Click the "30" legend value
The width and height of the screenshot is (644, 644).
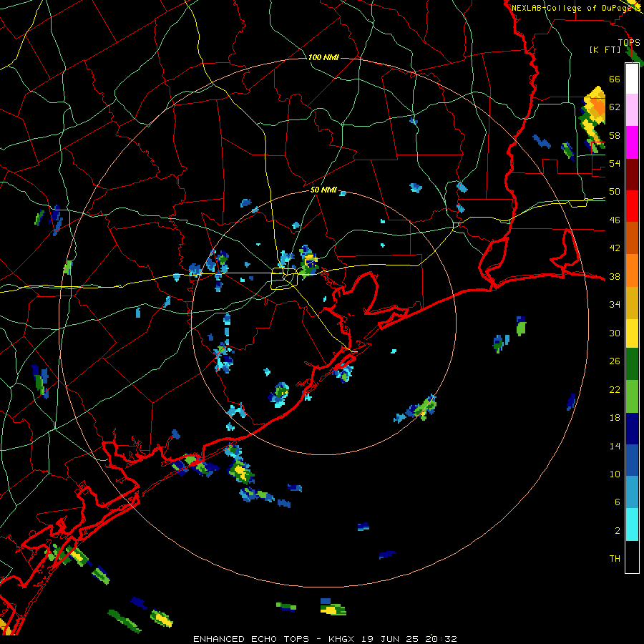pos(615,333)
